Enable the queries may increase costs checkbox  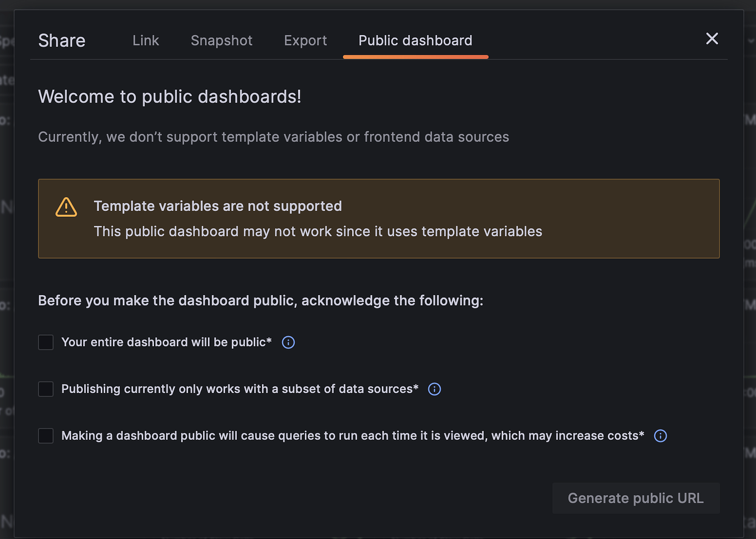tap(46, 436)
